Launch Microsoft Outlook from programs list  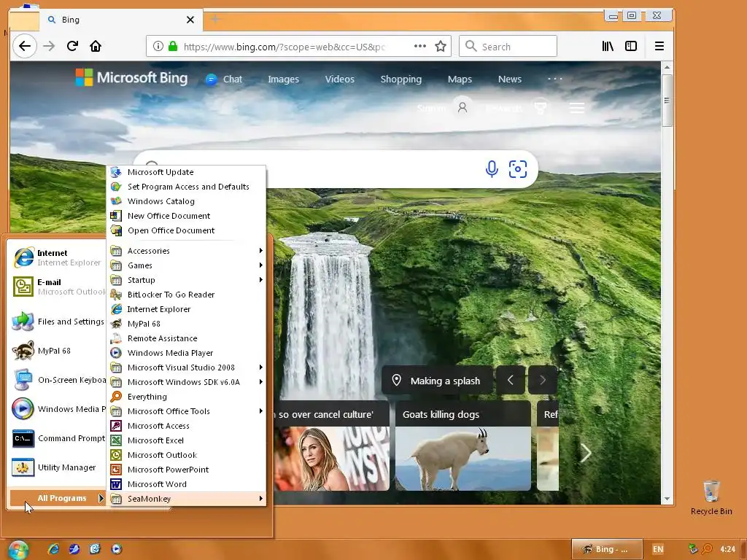pos(186,455)
